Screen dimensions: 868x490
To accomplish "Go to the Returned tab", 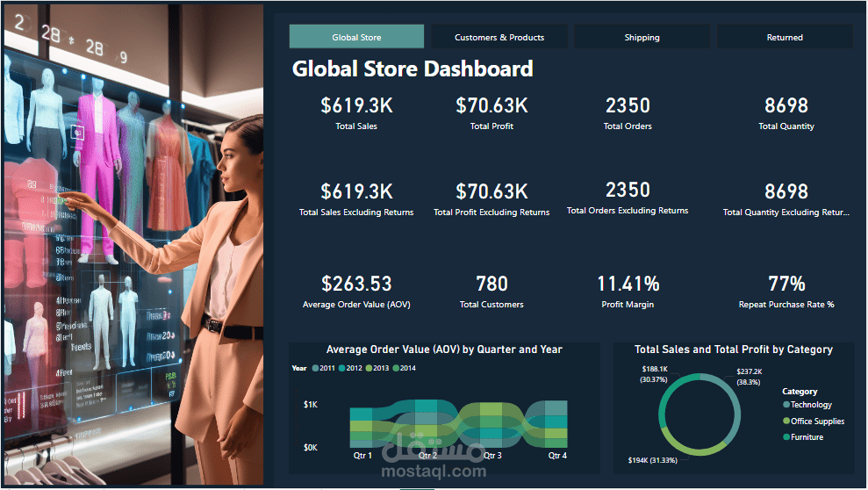I will click(x=785, y=37).
